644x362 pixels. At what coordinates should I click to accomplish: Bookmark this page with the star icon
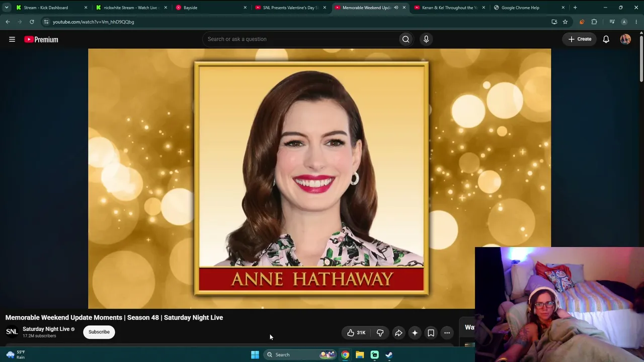[x=565, y=22]
